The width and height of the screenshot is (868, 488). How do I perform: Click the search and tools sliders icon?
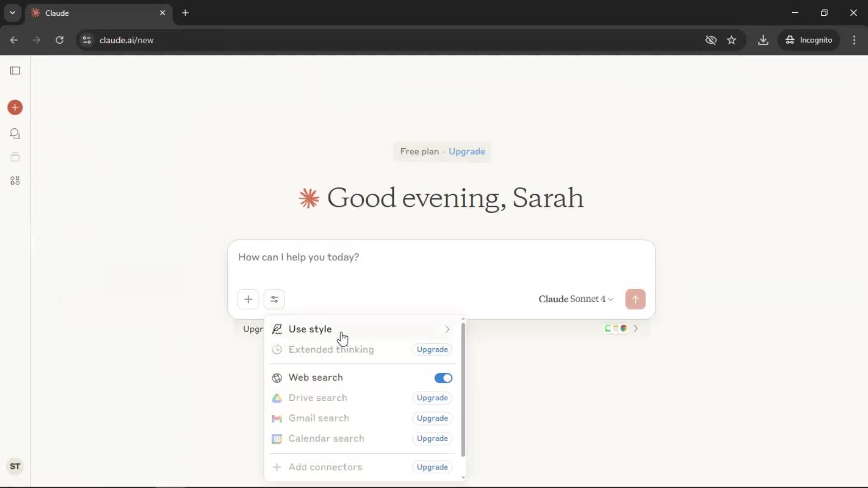pyautogui.click(x=274, y=299)
